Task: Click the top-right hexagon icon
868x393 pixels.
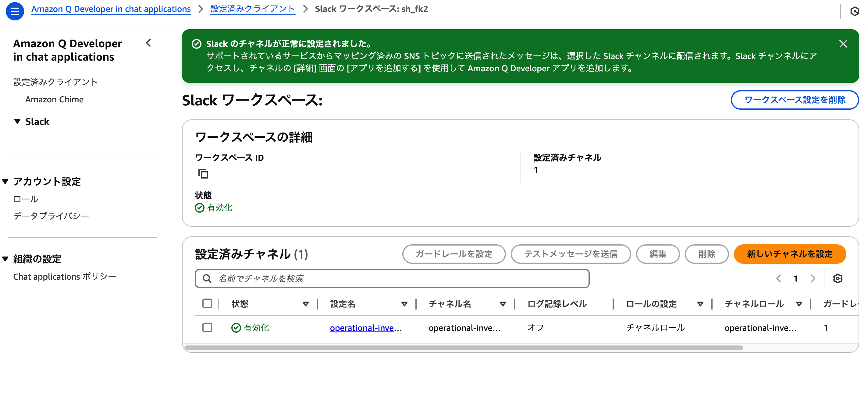Action: (855, 11)
